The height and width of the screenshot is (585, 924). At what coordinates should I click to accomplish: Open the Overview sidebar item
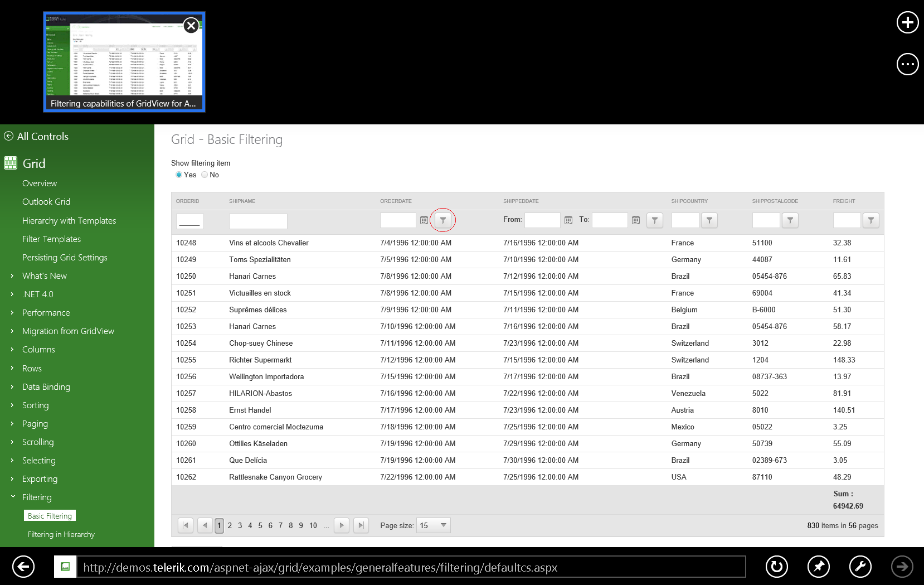(x=40, y=183)
